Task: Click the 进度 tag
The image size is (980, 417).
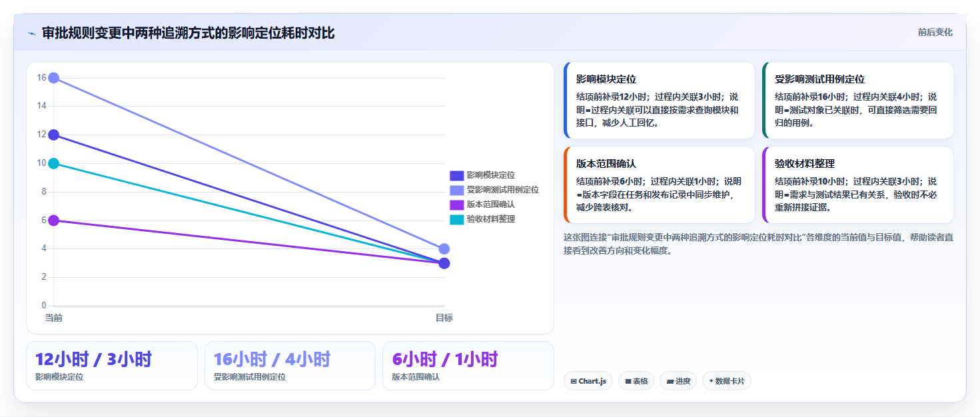Action: (x=678, y=381)
